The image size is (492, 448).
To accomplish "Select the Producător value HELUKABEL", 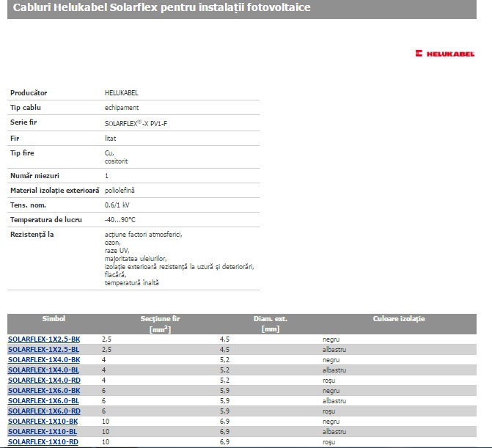I will coord(122,93).
